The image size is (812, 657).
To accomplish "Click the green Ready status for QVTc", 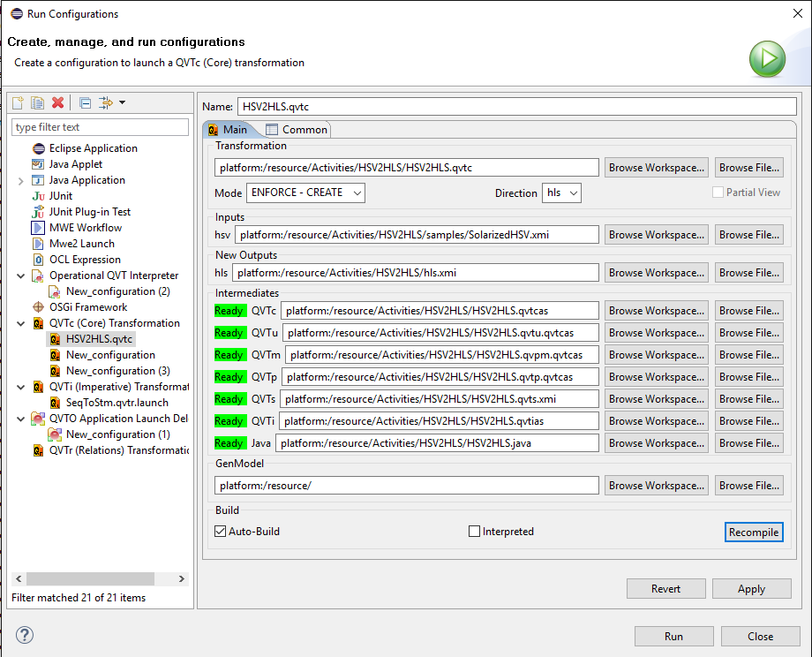I will coord(229,311).
